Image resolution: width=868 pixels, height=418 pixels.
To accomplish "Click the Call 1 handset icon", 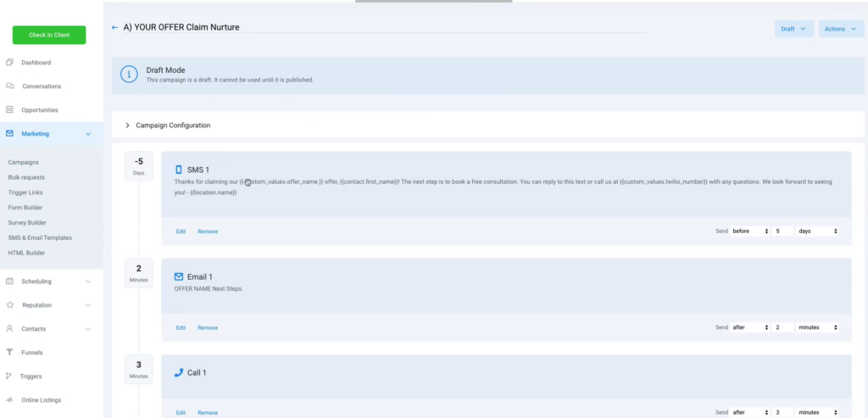I will [179, 372].
